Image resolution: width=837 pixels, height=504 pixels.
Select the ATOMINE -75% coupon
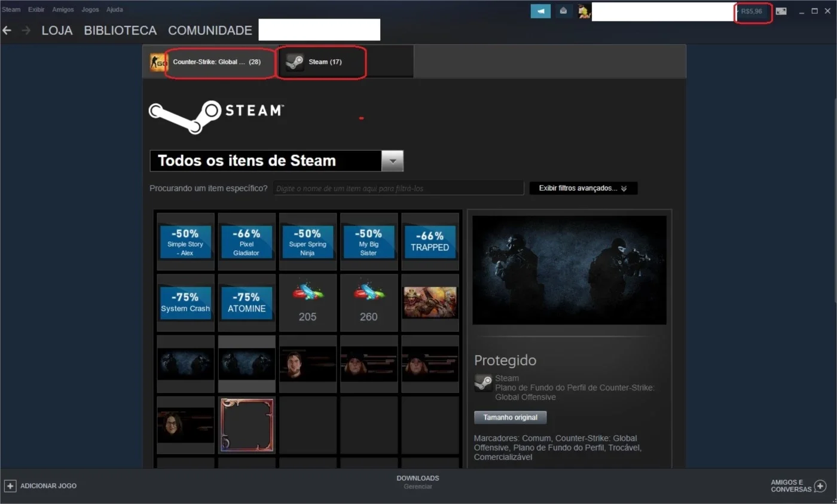[x=246, y=303]
